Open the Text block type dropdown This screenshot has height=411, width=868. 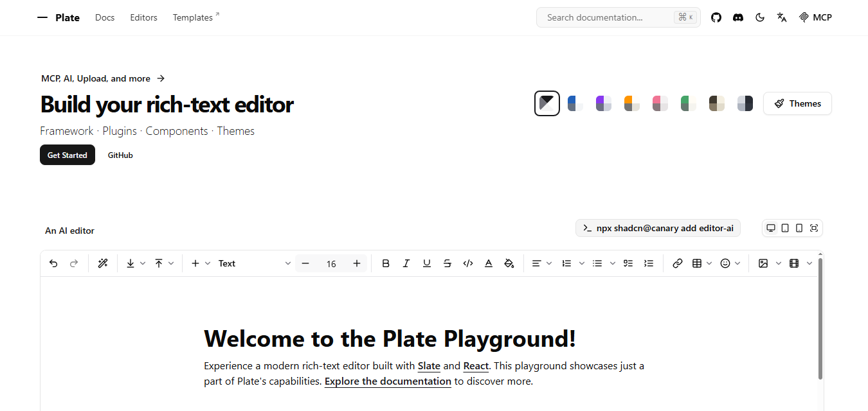(255, 263)
